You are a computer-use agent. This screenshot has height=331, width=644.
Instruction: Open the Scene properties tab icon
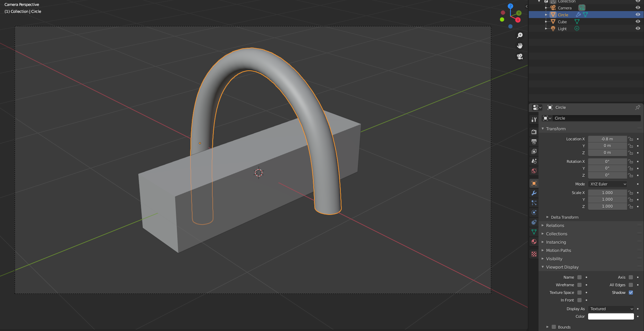534,161
